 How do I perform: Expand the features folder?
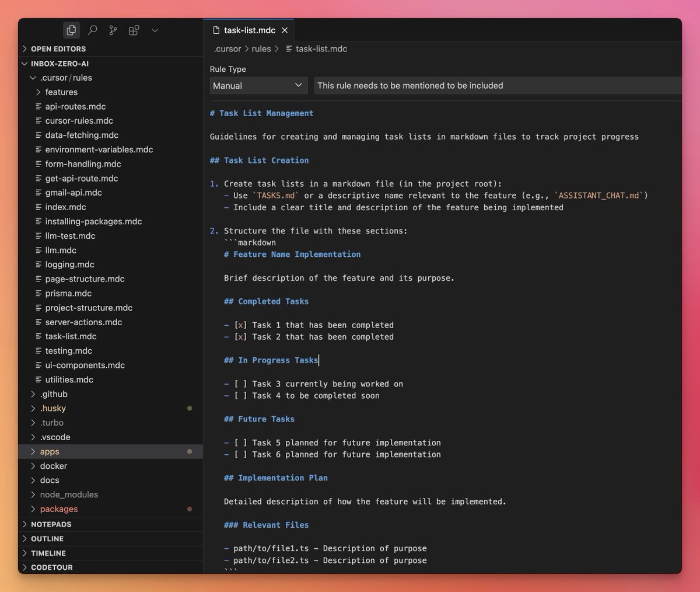click(111, 92)
